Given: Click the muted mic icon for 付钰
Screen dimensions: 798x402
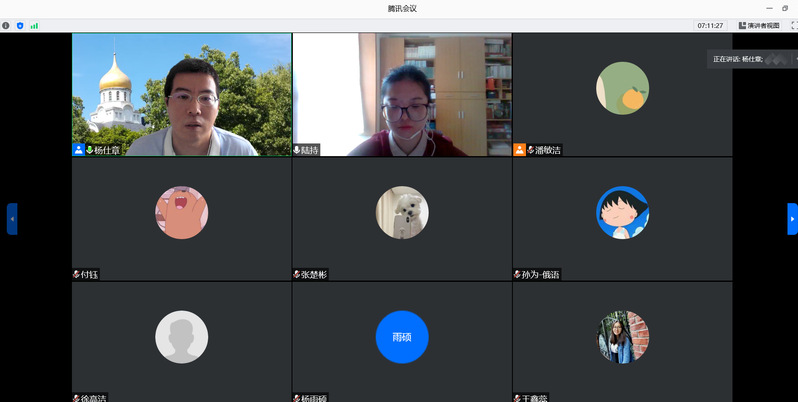Looking at the screenshot, I should click(x=77, y=274).
